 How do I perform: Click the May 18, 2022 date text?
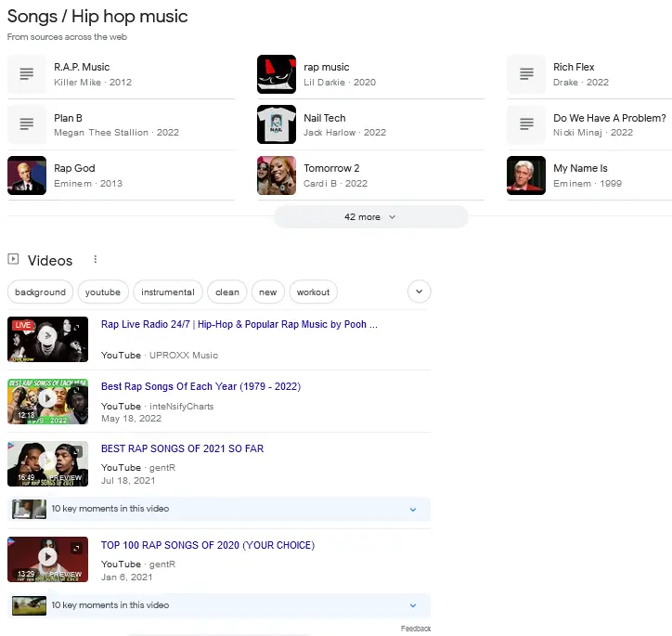[x=131, y=419]
